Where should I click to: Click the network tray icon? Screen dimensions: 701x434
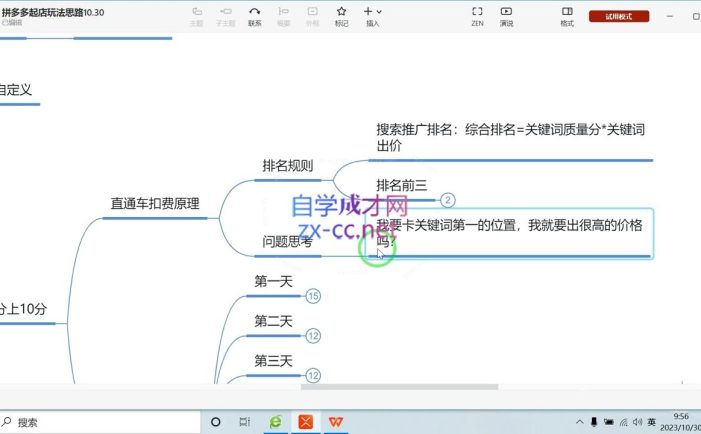(624, 422)
